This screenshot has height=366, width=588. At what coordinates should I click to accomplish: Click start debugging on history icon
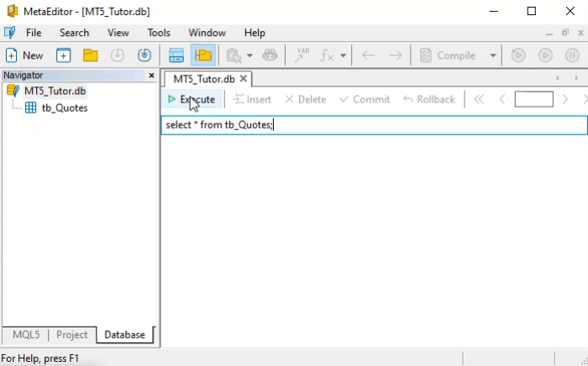(x=518, y=55)
